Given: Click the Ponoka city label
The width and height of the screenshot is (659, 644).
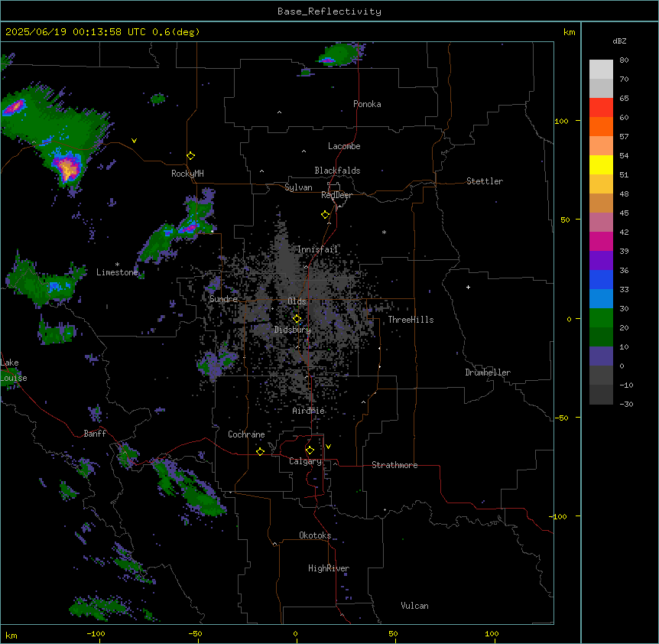Looking at the screenshot, I should click(x=367, y=104).
